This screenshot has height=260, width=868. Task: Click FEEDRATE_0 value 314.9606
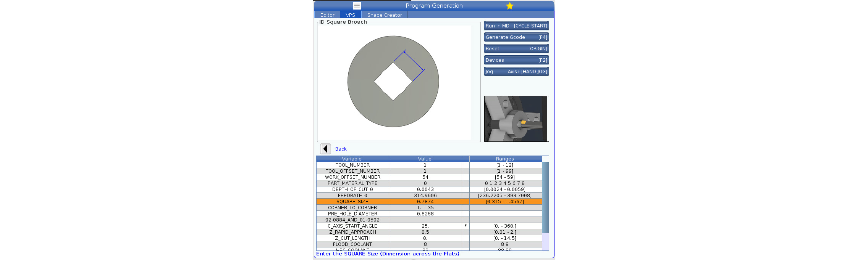click(425, 196)
